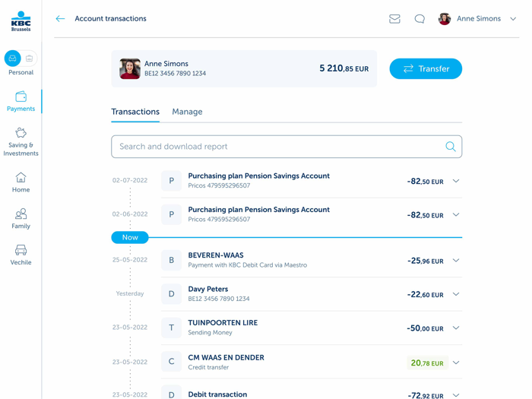532x399 pixels.
Task: Open Payments in the sidebar
Action: (x=21, y=101)
